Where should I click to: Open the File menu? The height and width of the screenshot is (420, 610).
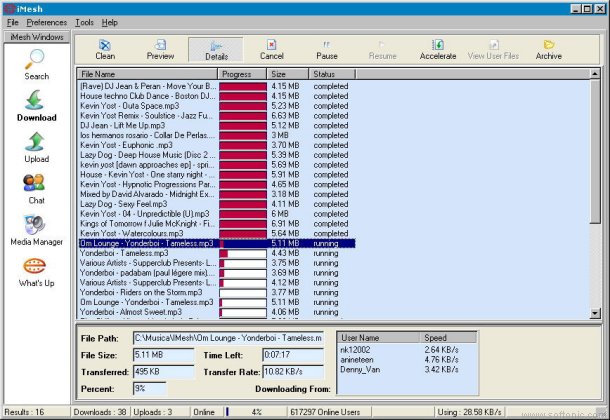[x=12, y=23]
